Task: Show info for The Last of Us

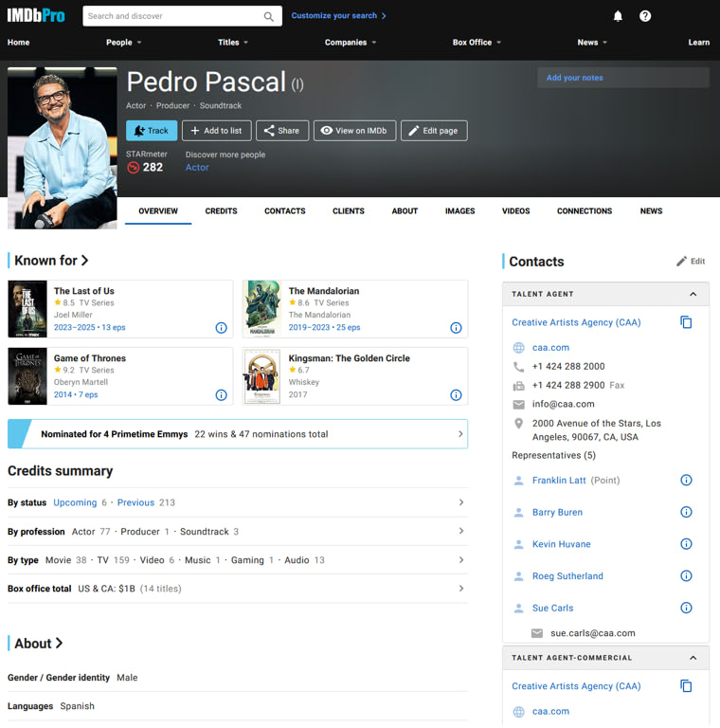Action: pyautogui.click(x=222, y=328)
